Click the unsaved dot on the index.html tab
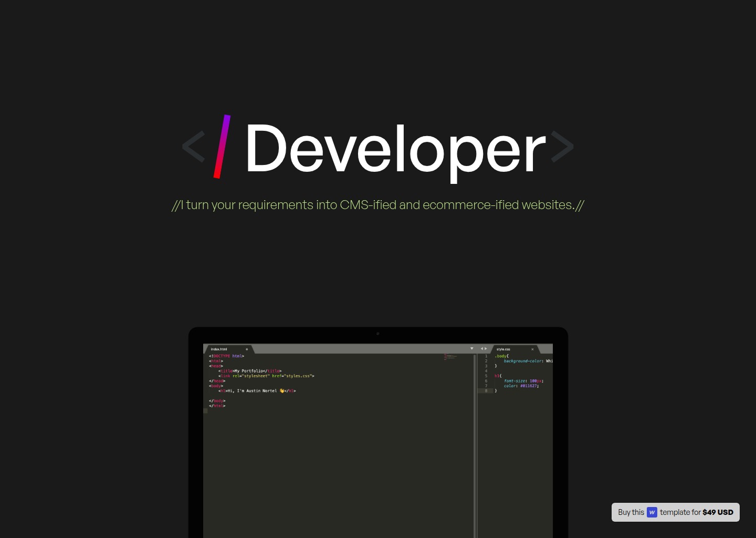 247,349
